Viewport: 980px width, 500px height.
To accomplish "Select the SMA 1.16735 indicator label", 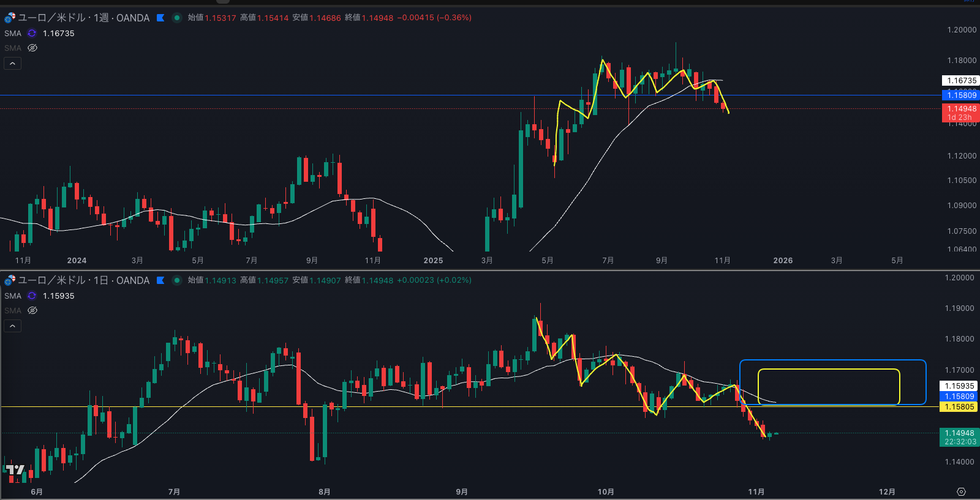I will 13,33.
